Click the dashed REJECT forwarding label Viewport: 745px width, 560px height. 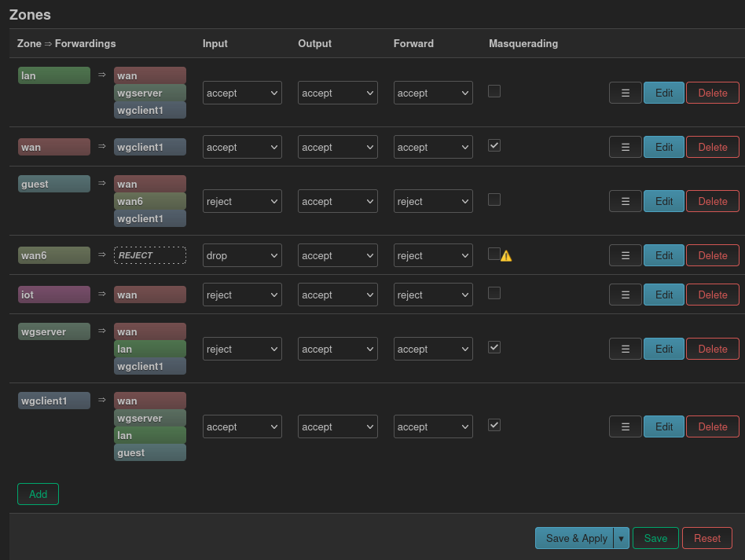point(149,255)
